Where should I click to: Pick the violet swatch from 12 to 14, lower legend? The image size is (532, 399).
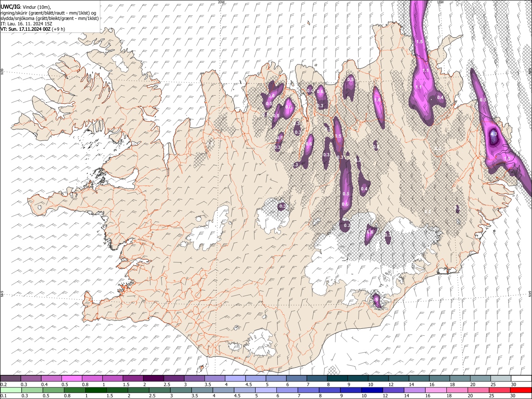(x=393, y=390)
